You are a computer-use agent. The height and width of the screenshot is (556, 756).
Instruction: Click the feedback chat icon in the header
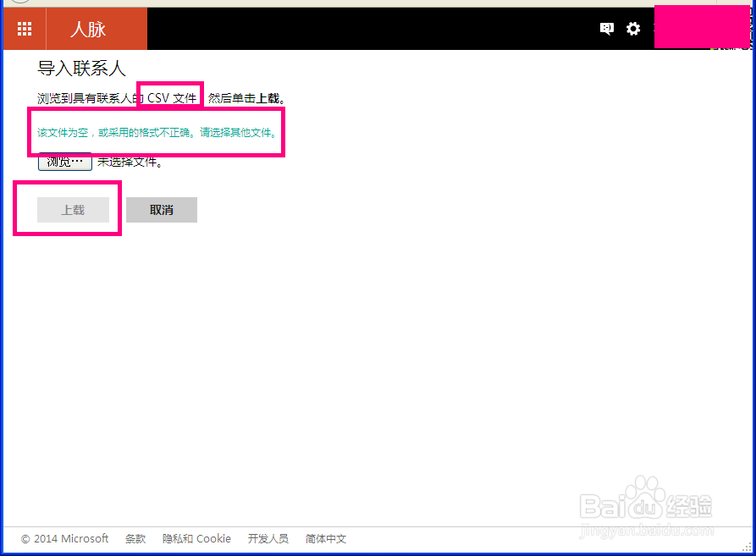(x=606, y=28)
